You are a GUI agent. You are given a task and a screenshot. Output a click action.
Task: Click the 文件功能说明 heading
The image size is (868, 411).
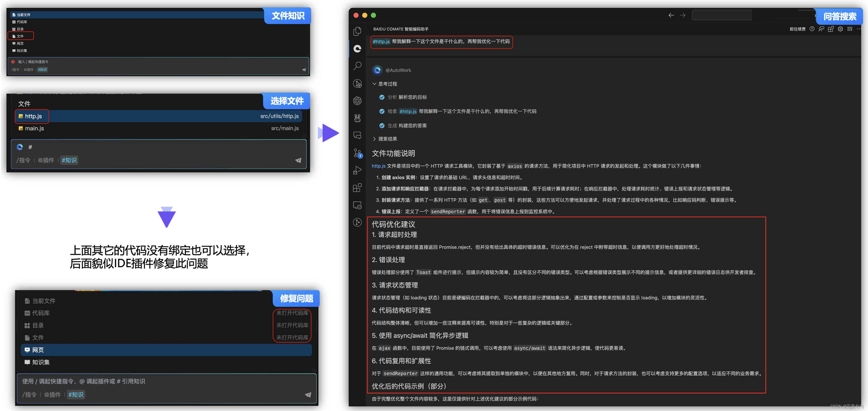393,153
